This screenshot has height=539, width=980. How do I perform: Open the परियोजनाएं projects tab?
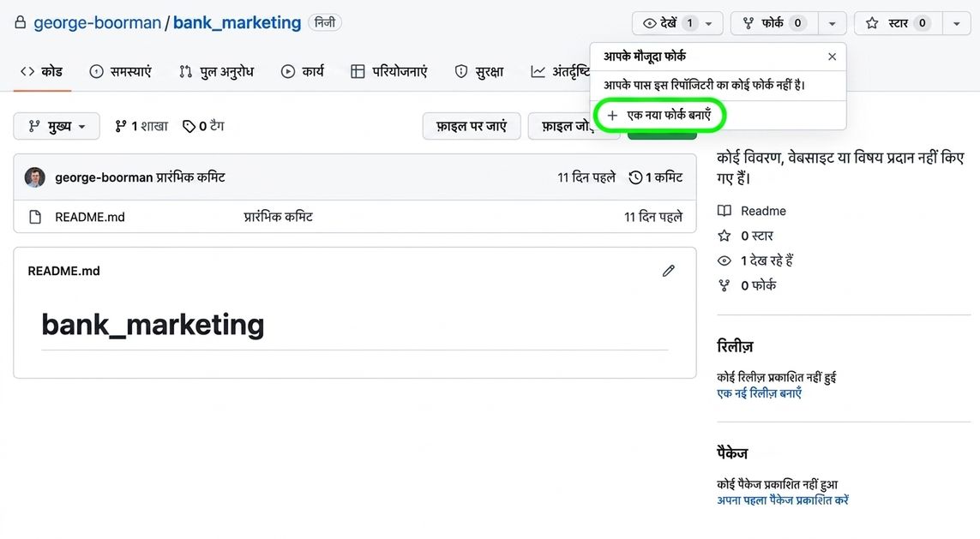(388, 72)
